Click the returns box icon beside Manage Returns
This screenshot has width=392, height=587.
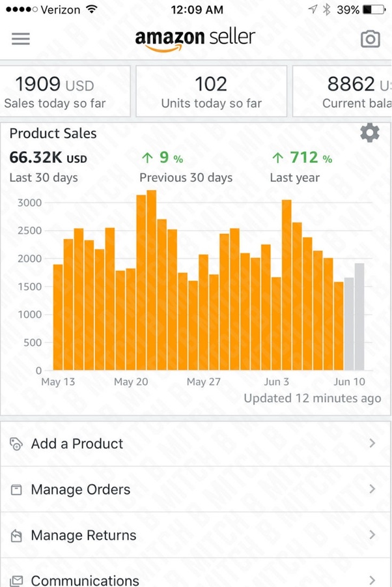tap(18, 535)
